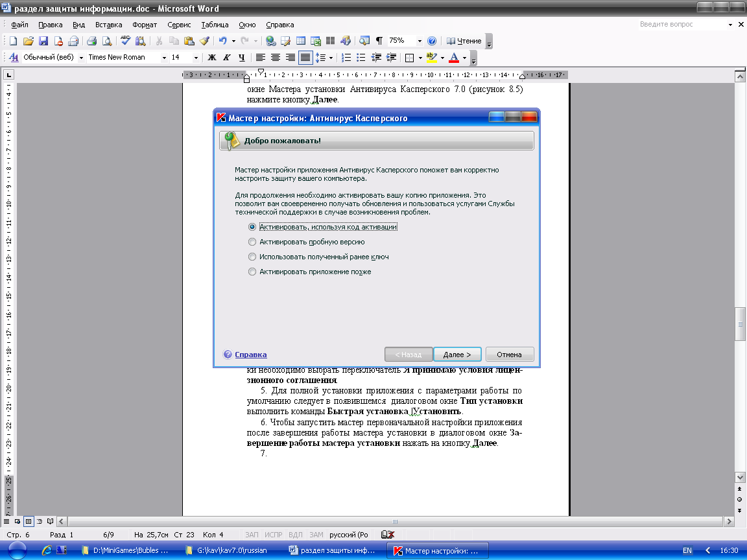
Task: Click the Copy icon
Action: coord(174,41)
